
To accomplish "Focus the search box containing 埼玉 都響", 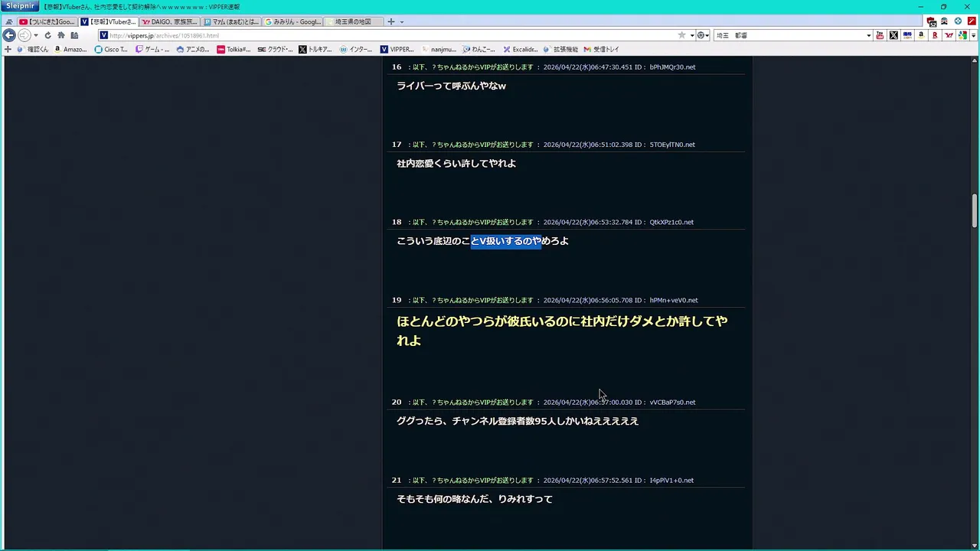I will tap(789, 35).
